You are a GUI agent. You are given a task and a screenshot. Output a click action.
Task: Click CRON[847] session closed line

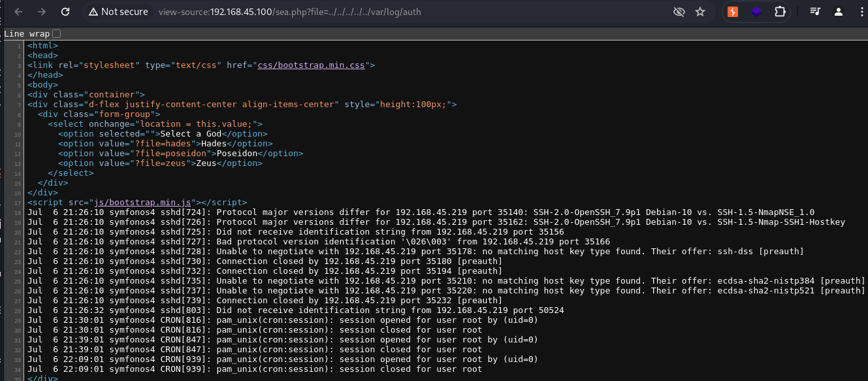pos(255,350)
